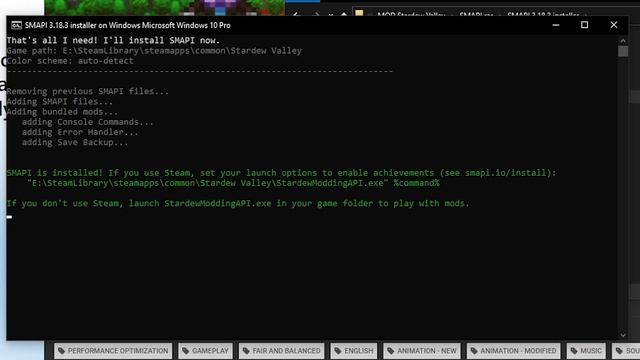Click the Up arrow in the Explorer window
Viewport: 640px width, 360px height.
pyautogui.click(x=344, y=14)
